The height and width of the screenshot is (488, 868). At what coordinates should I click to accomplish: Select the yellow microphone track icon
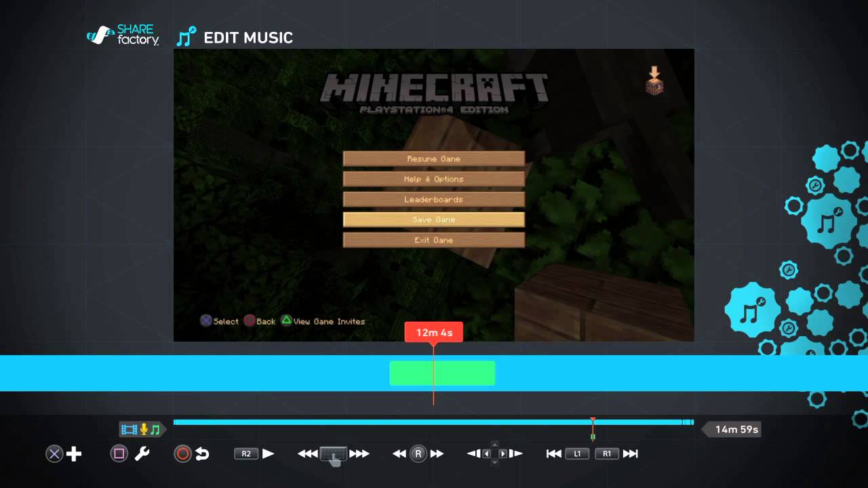[144, 430]
